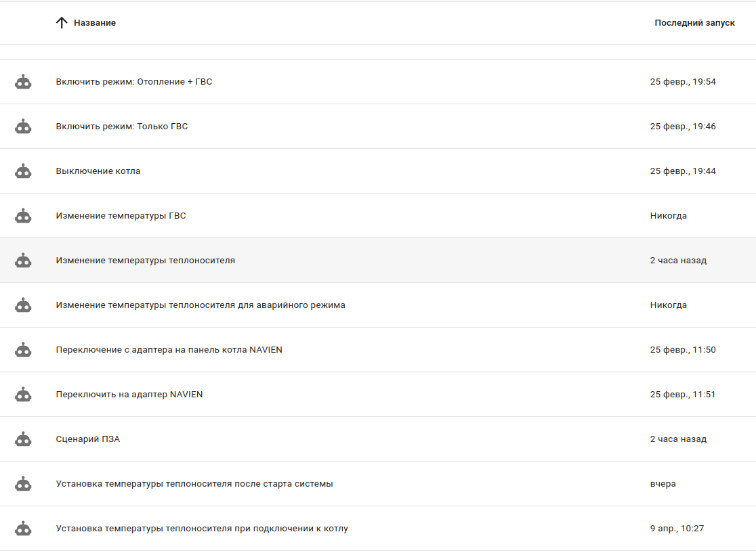Click robot icon for 'Переключение с адаптера на панель котла NAVIEN'
This screenshot has height=553, width=756.
click(x=24, y=350)
